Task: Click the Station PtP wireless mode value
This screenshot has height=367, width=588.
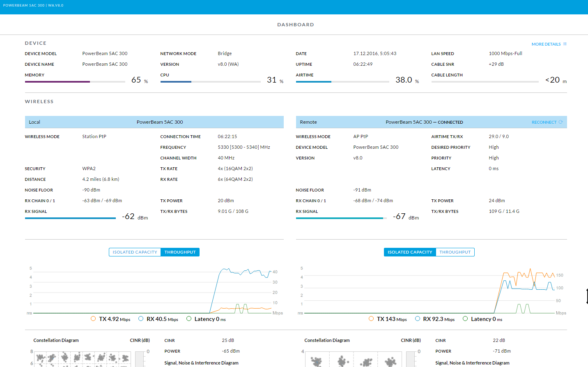Action: tap(94, 136)
